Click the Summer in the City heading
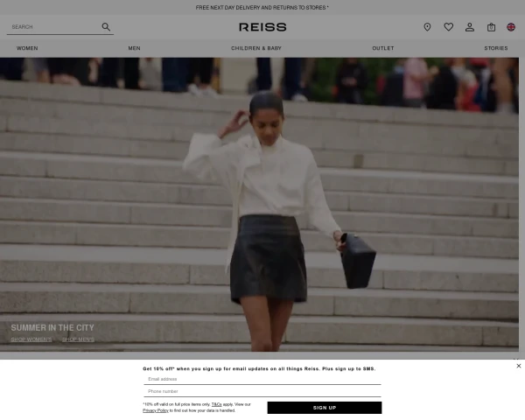525x420 pixels. [52, 327]
